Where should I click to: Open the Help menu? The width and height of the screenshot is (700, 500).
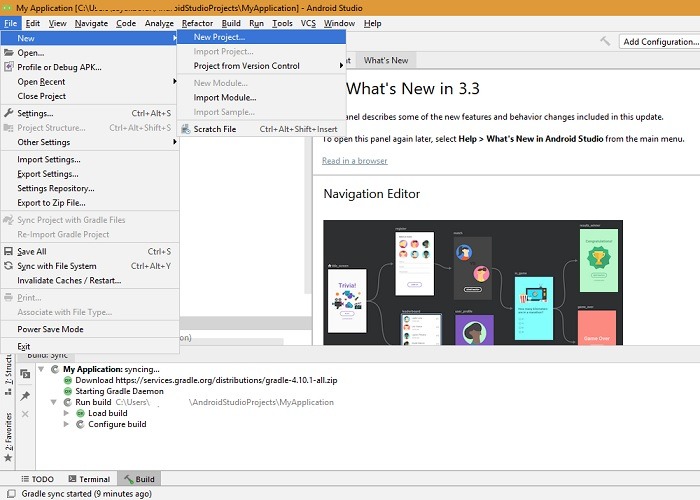[372, 23]
